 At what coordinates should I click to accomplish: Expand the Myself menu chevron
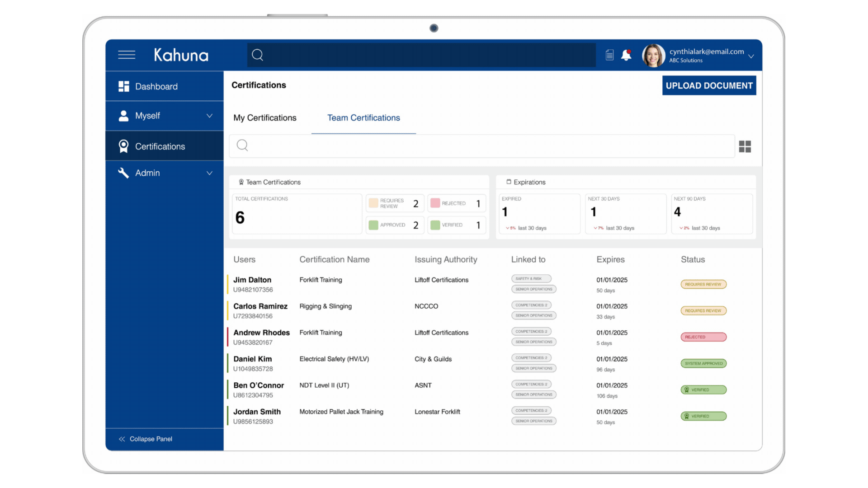tap(209, 116)
